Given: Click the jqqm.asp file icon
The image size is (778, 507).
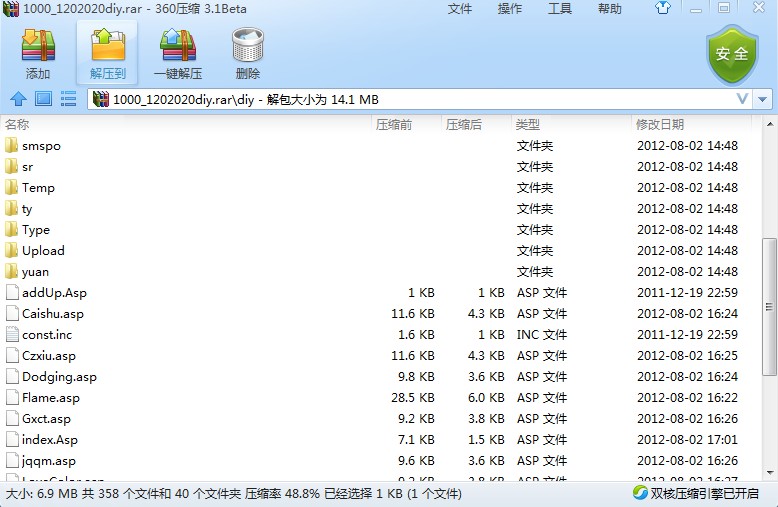Looking at the screenshot, I should click(x=12, y=461).
